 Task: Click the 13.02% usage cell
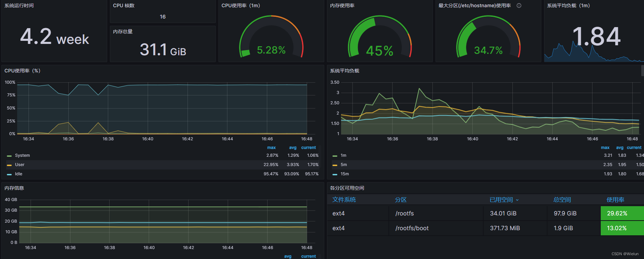click(622, 228)
